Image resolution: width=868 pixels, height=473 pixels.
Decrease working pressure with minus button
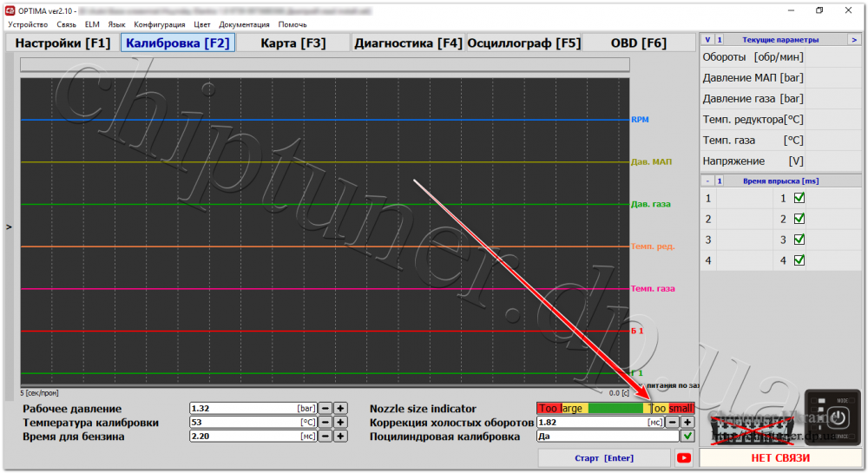tap(325, 408)
